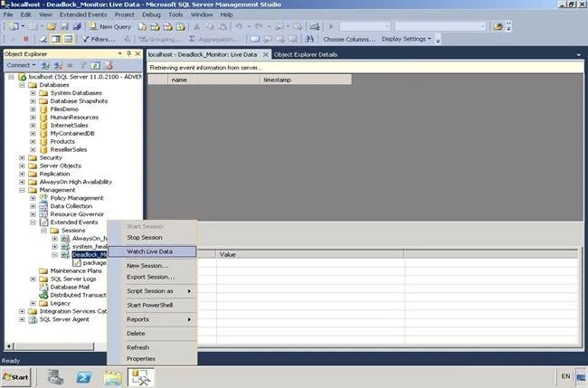
Task: Click the Server Manager taskbar icon
Action: (x=56, y=377)
